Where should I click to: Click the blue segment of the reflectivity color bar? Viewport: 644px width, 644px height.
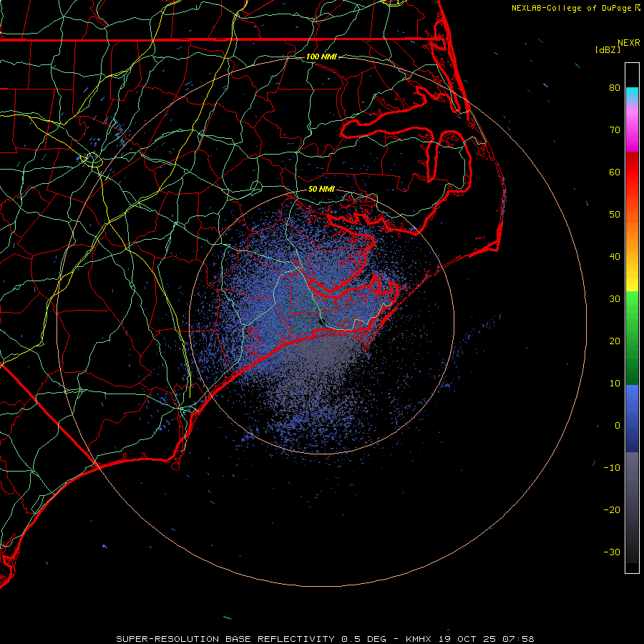tap(632, 419)
